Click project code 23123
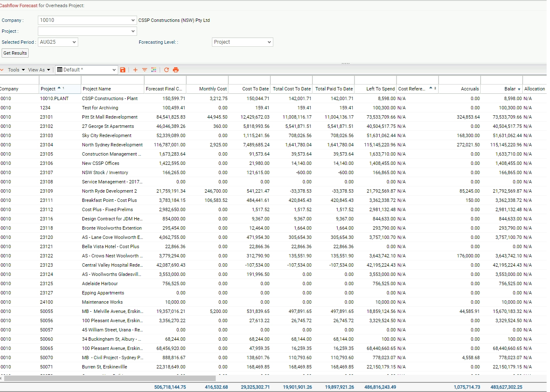Screen dimensions: 550x392 47,265
